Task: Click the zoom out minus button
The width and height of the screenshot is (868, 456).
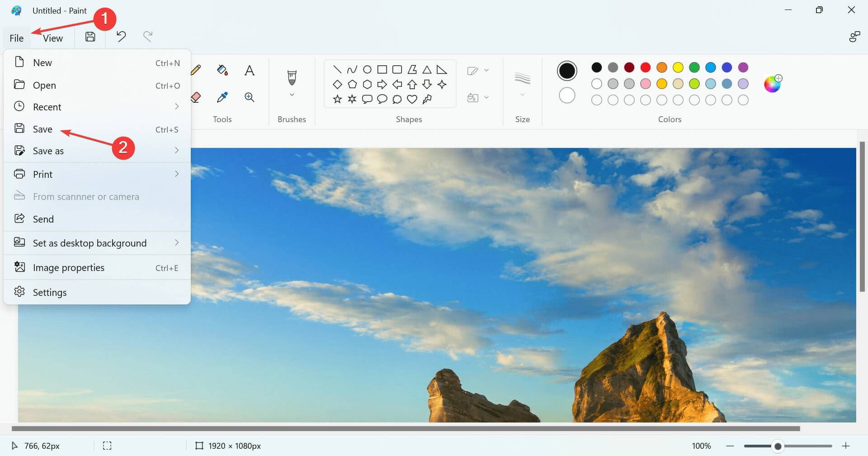Action: (730, 446)
